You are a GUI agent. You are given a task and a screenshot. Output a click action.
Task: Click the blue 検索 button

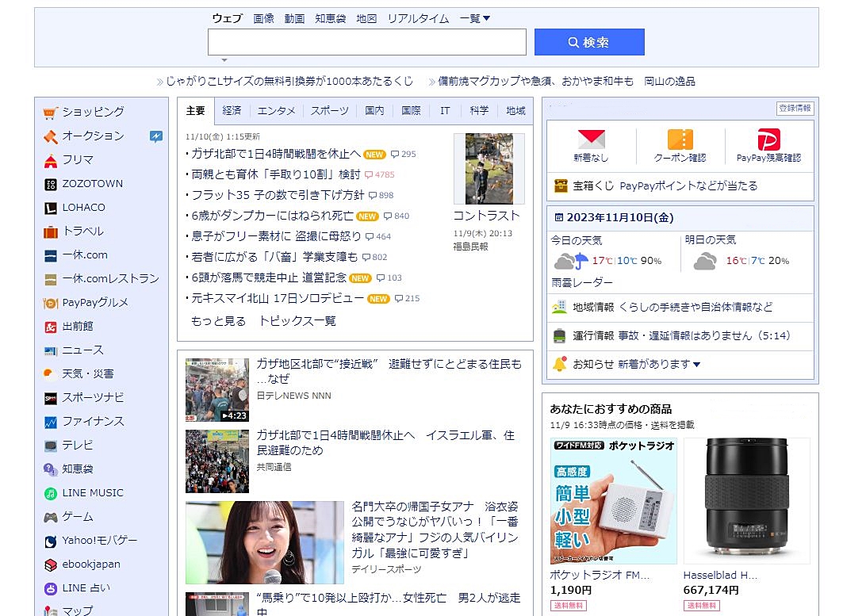tap(589, 42)
